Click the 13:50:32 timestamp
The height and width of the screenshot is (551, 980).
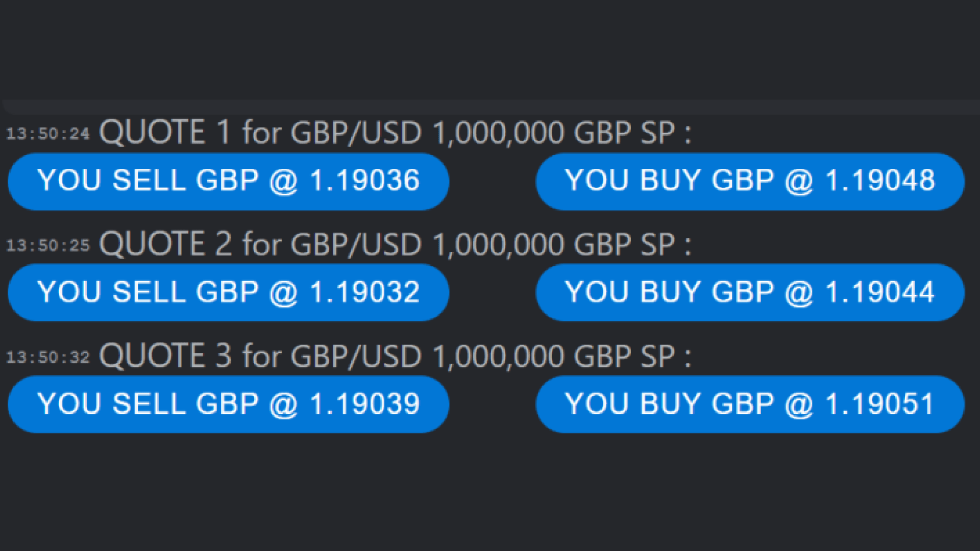[x=48, y=357]
